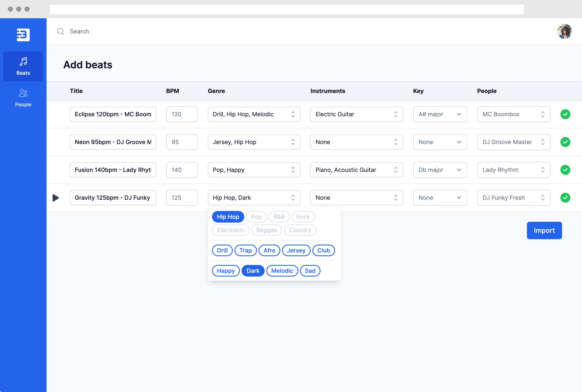Click the Import button
Image resolution: width=582 pixels, height=392 pixels.
(544, 230)
